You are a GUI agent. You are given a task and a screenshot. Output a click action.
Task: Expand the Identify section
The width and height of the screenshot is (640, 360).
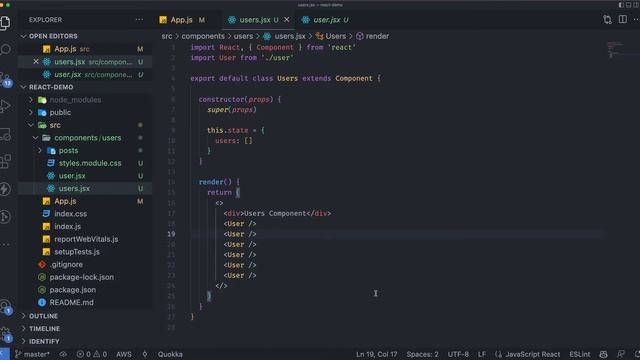pos(44,342)
